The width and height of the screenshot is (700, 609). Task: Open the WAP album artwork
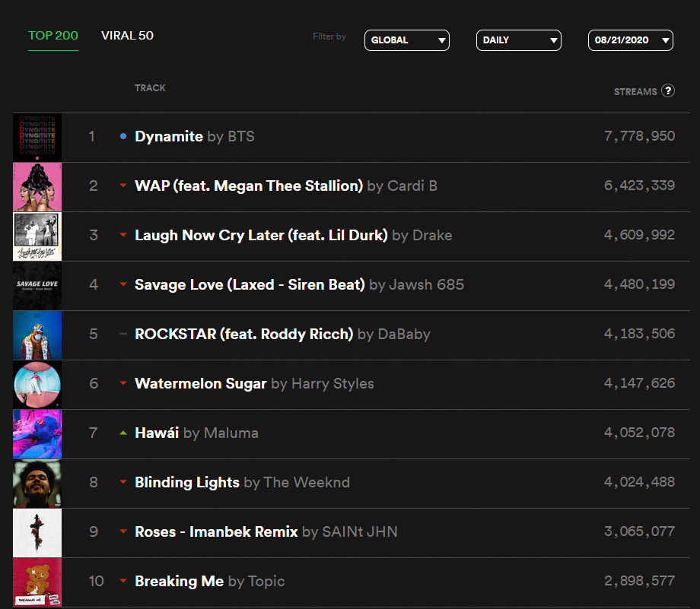point(37,187)
